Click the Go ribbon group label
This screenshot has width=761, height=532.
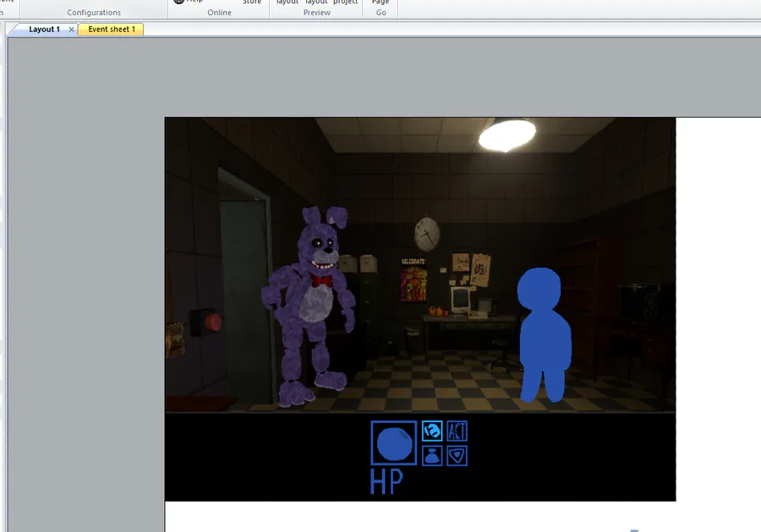(381, 13)
